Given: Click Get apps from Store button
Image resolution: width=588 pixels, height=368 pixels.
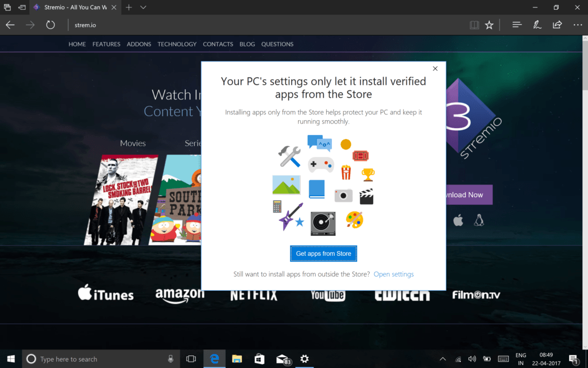Looking at the screenshot, I should pos(323,254).
